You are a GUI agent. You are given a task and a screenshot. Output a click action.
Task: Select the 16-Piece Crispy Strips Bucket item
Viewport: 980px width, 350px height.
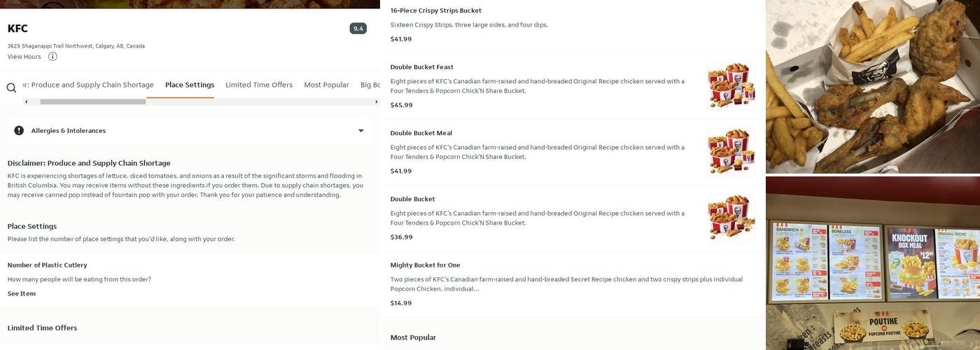[x=435, y=11]
